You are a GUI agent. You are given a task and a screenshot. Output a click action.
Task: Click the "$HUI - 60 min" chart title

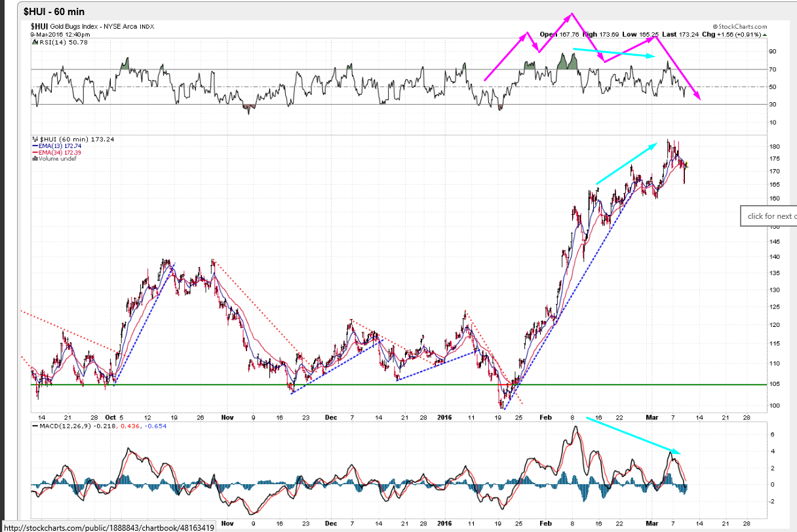coord(54,12)
